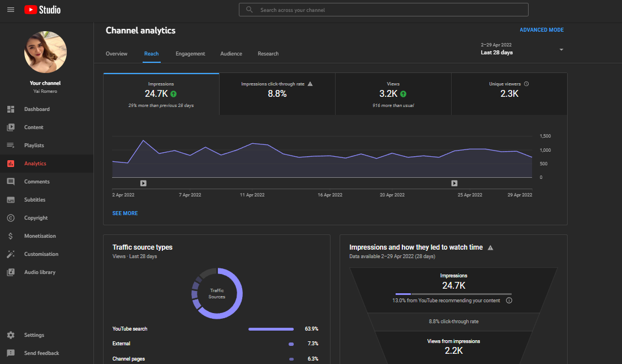Open the Comments sidebar icon
622x364 pixels.
pyautogui.click(x=11, y=181)
